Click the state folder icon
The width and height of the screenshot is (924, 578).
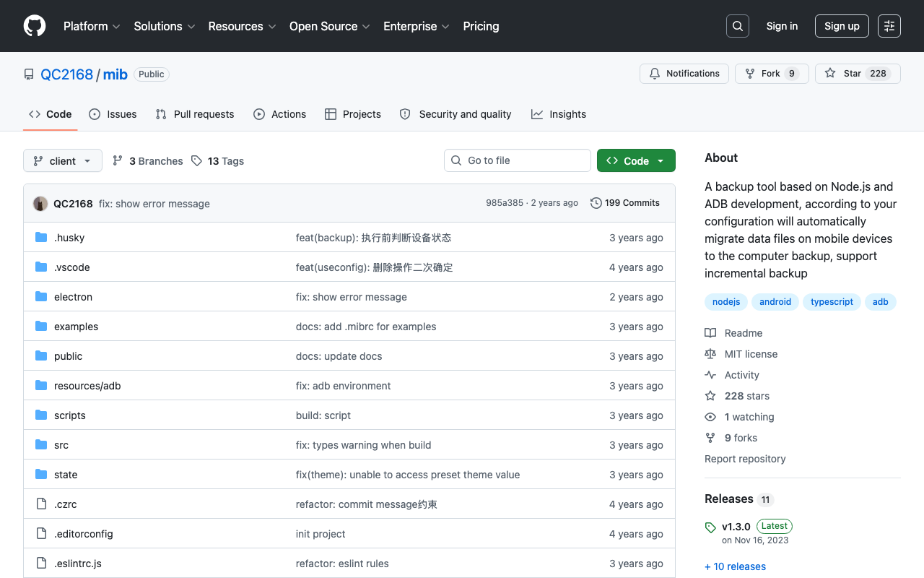pos(41,475)
